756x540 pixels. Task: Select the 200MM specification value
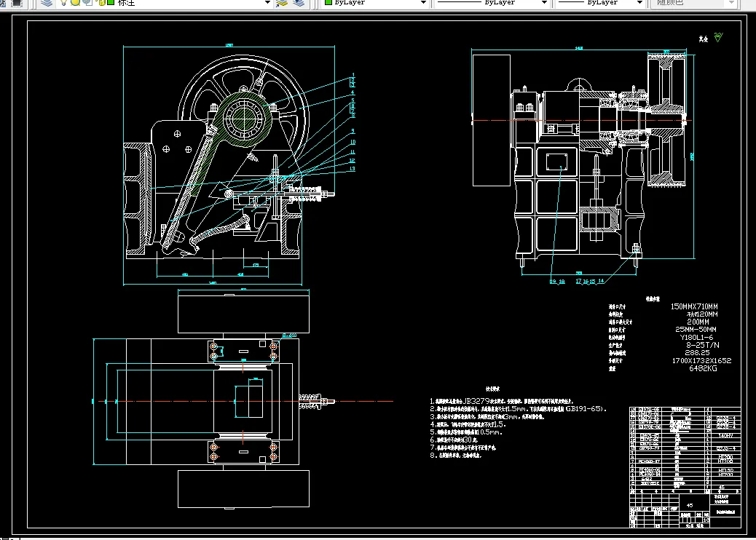tap(698, 322)
